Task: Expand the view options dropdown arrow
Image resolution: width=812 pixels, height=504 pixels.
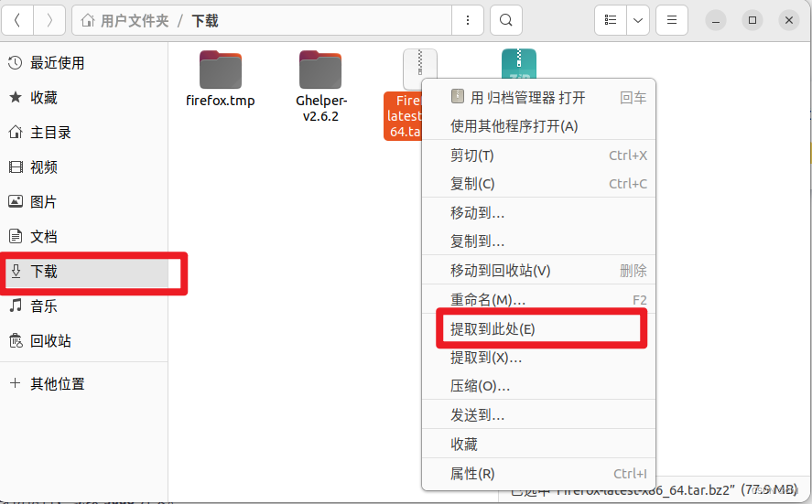Action: [x=638, y=20]
